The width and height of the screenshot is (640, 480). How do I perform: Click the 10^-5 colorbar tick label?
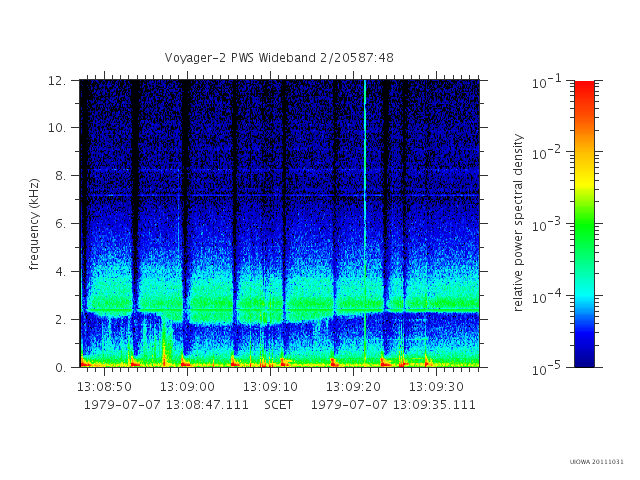[548, 368]
